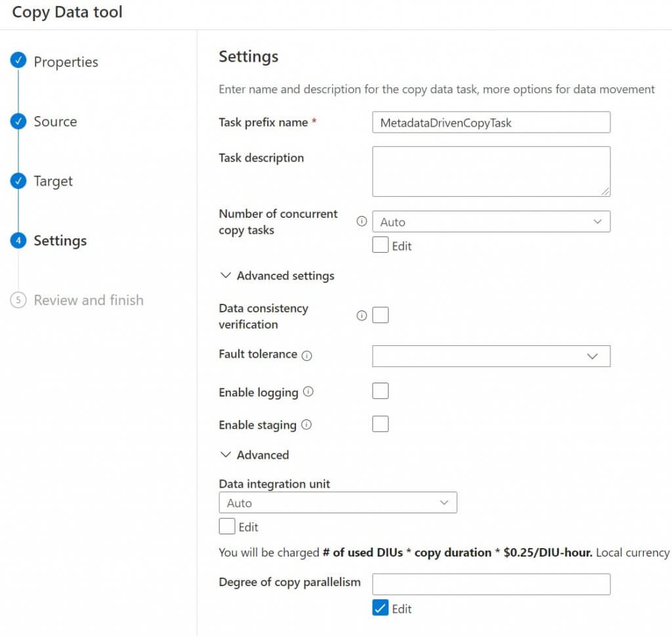672x636 pixels.
Task: Click the Source step checkmark icon
Action: click(x=18, y=121)
